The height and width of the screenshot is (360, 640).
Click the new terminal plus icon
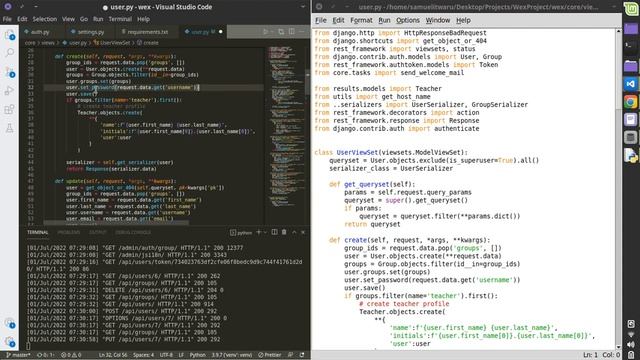pyautogui.click(x=258, y=232)
